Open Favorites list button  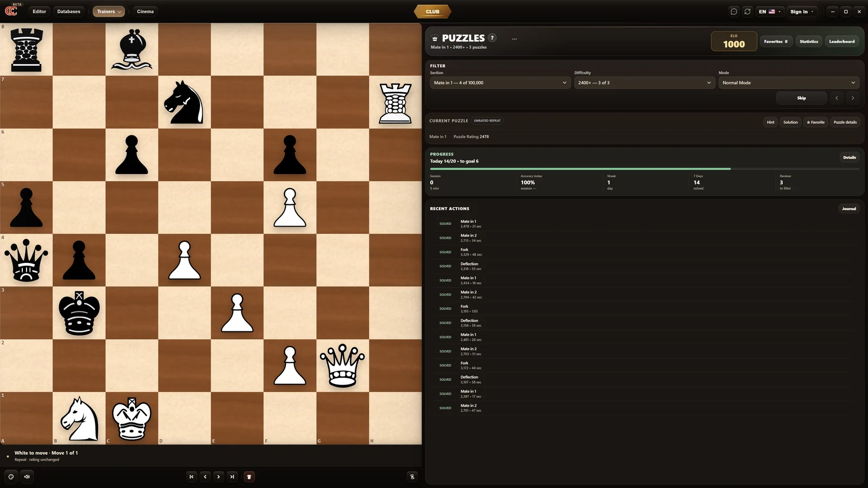coord(776,41)
